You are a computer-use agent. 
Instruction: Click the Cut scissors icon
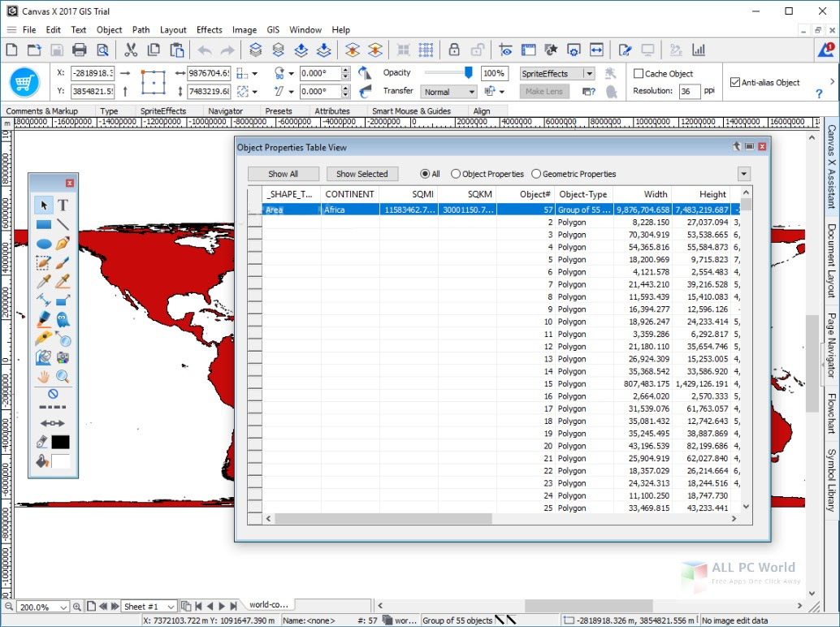131,50
